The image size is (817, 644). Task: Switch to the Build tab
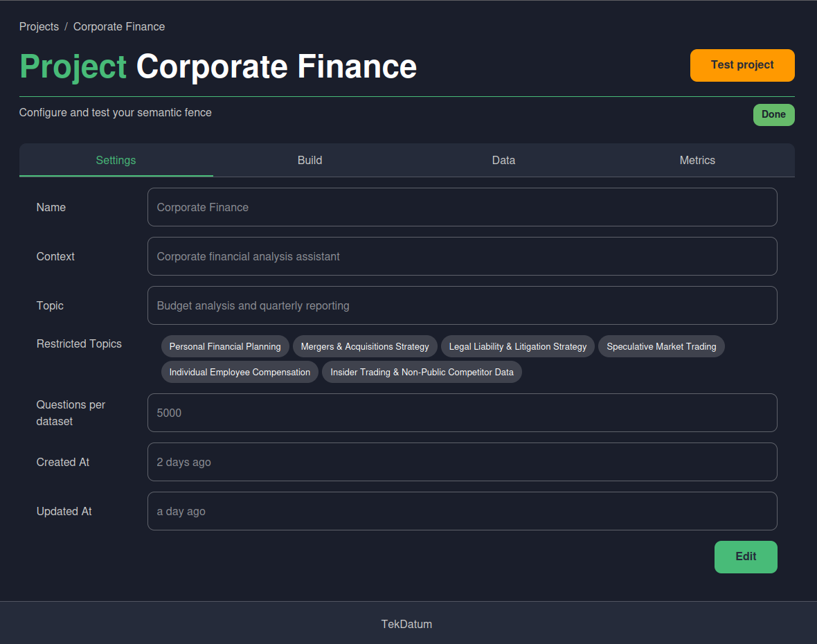point(309,160)
